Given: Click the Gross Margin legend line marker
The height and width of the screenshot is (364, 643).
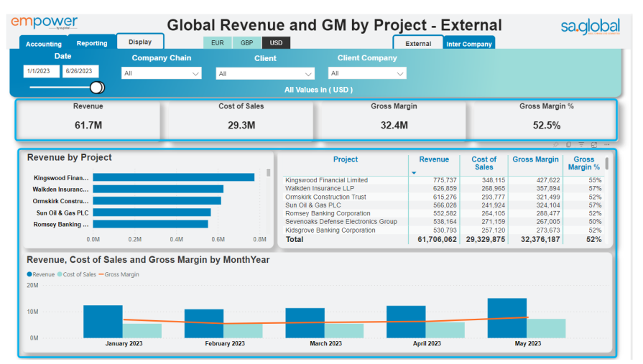Looking at the screenshot, I should (x=101, y=274).
